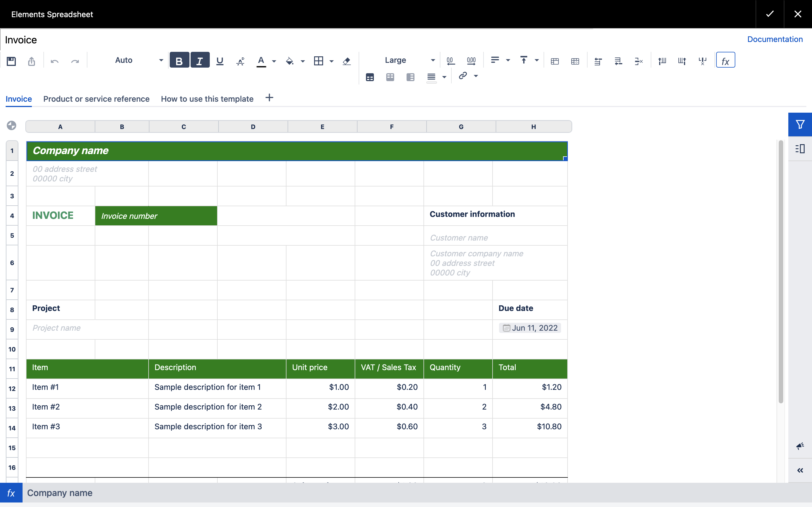Click the clear formatting eraser icon
This screenshot has height=507, width=812.
347,61
